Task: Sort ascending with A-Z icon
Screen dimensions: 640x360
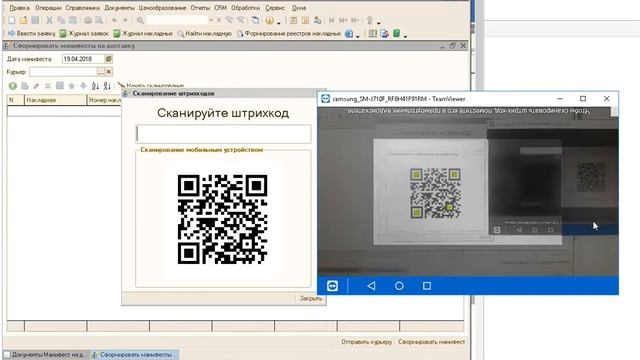Action: 95,86
